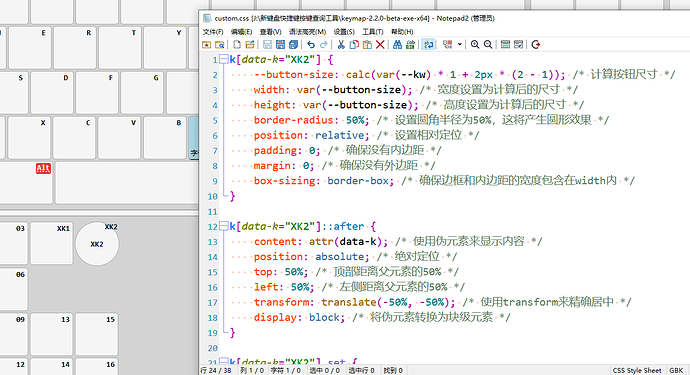Click the Customize Schemes toolbar icon
Image resolution: width=690 pixels, height=375 pixels.
click(x=518, y=44)
